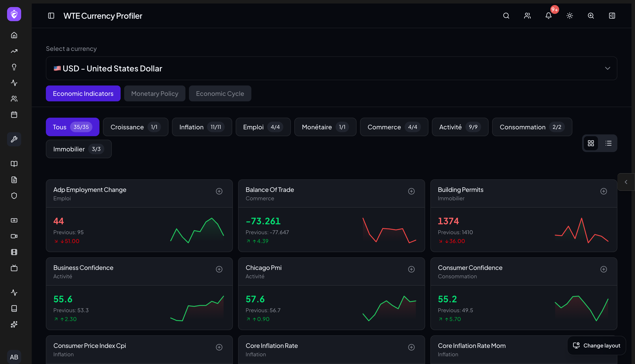The image size is (635, 364).
Task: Open the calendar icon in the sidebar
Action: pyautogui.click(x=14, y=115)
